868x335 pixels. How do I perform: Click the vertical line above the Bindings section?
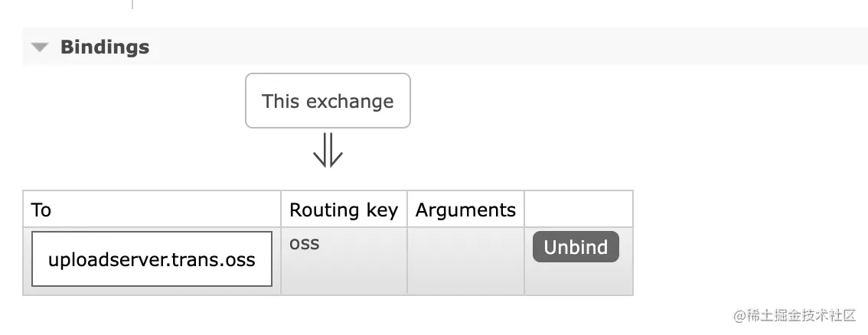pos(132,5)
